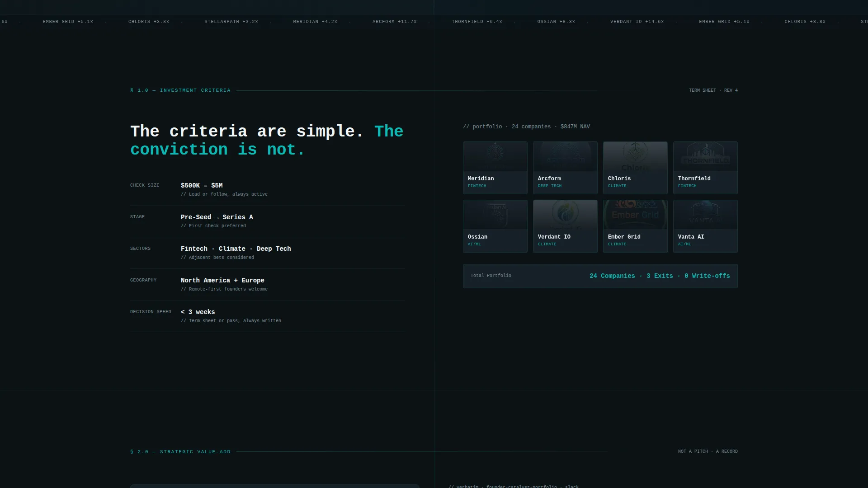Select the Vanta AI card name
Viewport: 868px width, 488px height.
[x=691, y=237]
